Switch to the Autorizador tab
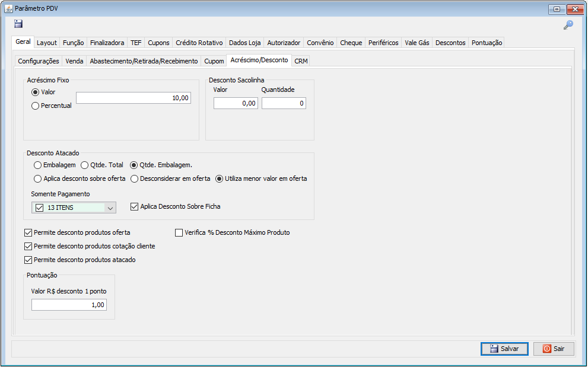Image resolution: width=588 pixels, height=367 pixels. pos(284,43)
